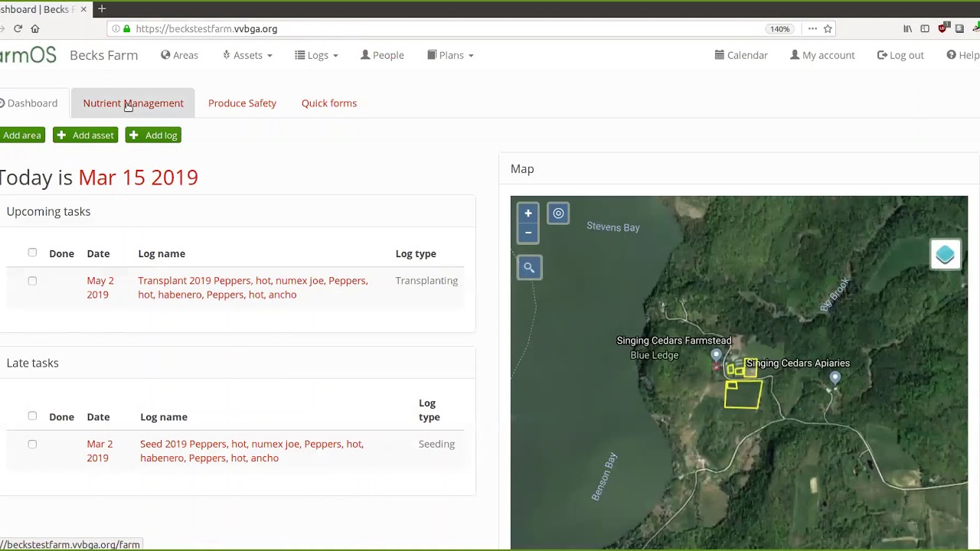Click the browser home button
Viewport: 980px width, 551px height.
[35, 28]
